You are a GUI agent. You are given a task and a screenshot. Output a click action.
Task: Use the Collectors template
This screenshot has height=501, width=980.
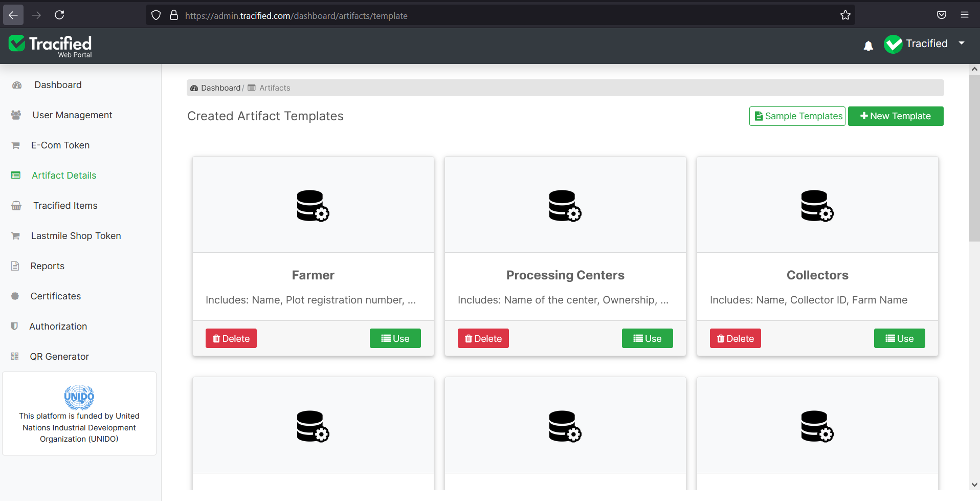(x=900, y=338)
